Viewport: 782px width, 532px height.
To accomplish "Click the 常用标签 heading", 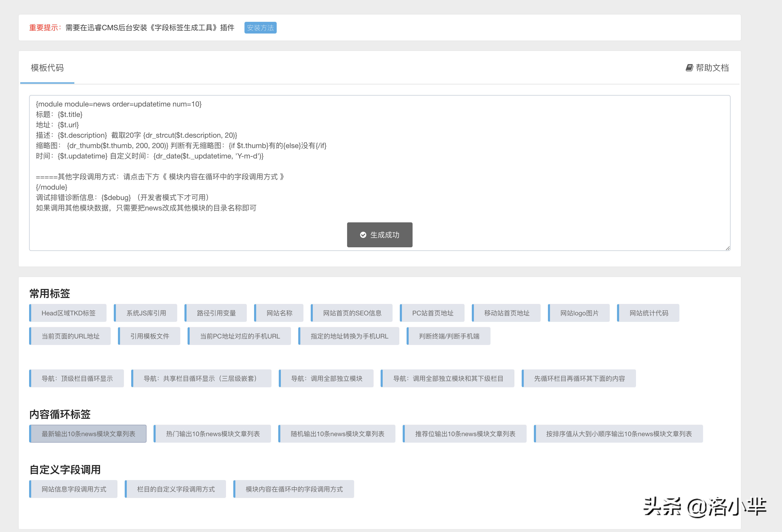I will point(50,294).
